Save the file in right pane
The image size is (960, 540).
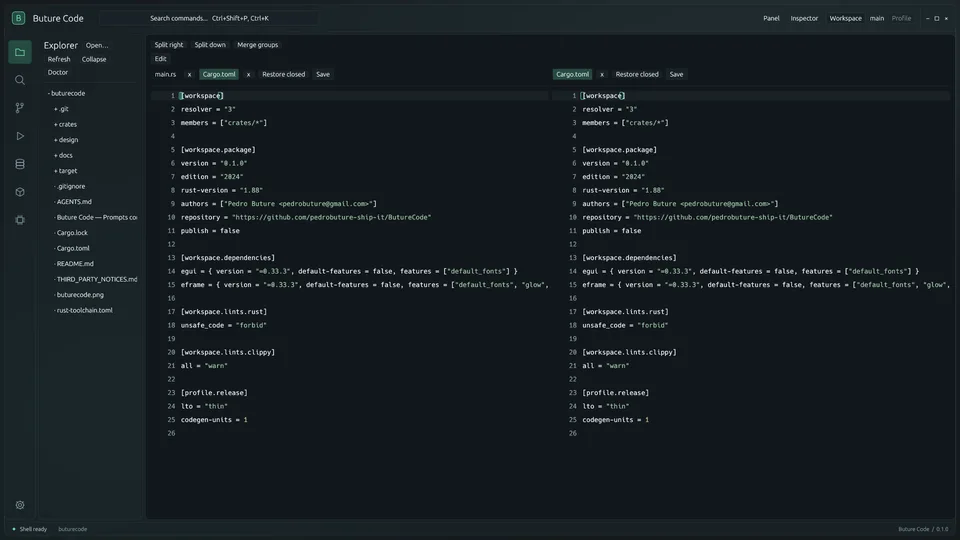676,74
